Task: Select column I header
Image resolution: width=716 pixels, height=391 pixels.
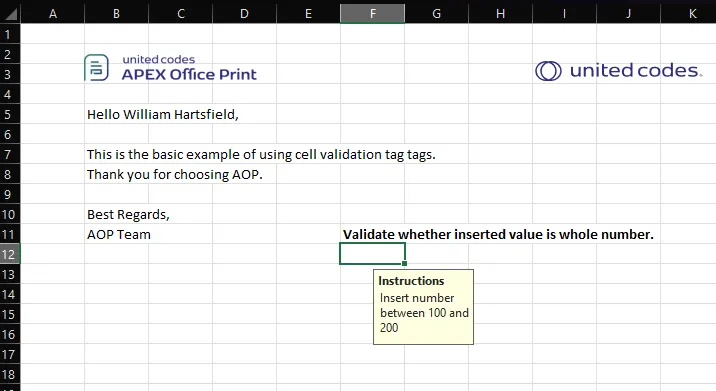Action: (564, 14)
